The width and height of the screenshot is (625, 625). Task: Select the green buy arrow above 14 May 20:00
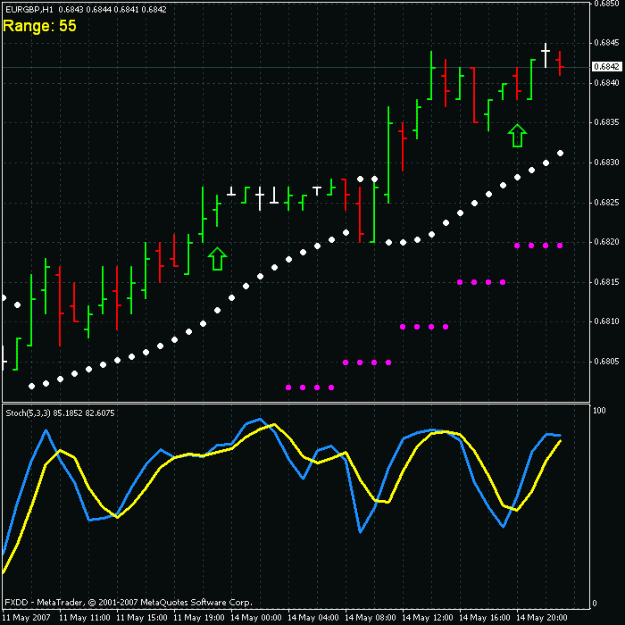click(517, 136)
